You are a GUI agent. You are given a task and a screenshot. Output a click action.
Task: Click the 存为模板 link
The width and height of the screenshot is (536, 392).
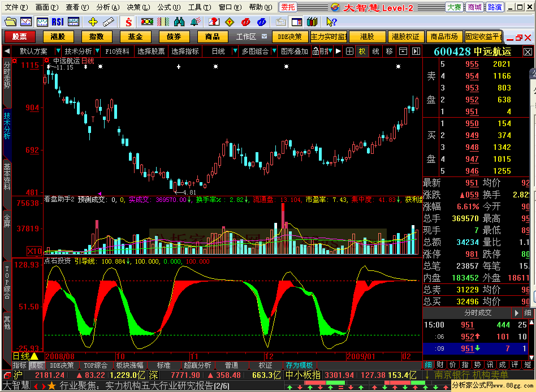point(299,365)
